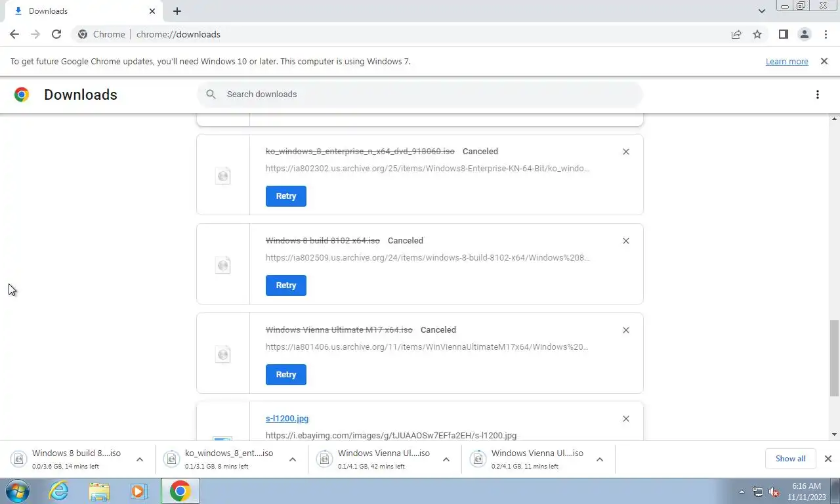Open Downloads page more actions menu
The width and height of the screenshot is (840, 504).
tap(818, 94)
